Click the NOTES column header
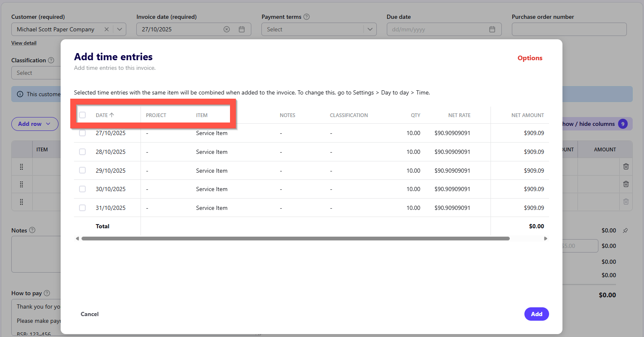Viewport: 644px width, 337px height. pos(287,115)
